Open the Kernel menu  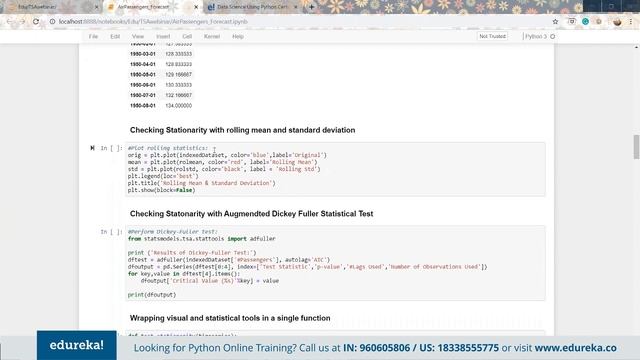click(212, 36)
